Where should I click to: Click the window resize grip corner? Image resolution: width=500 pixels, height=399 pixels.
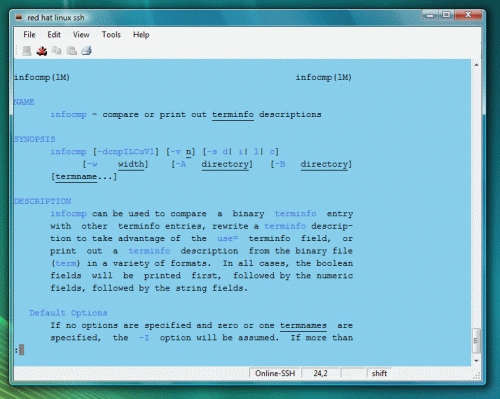point(476,376)
